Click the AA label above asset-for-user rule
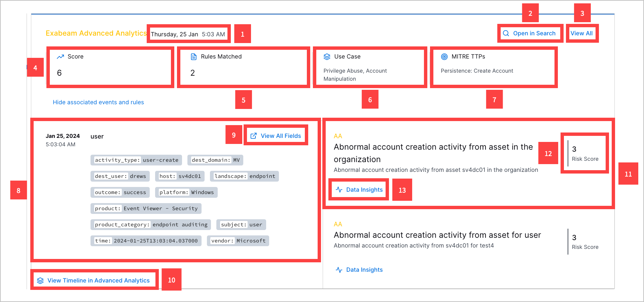 coord(338,224)
